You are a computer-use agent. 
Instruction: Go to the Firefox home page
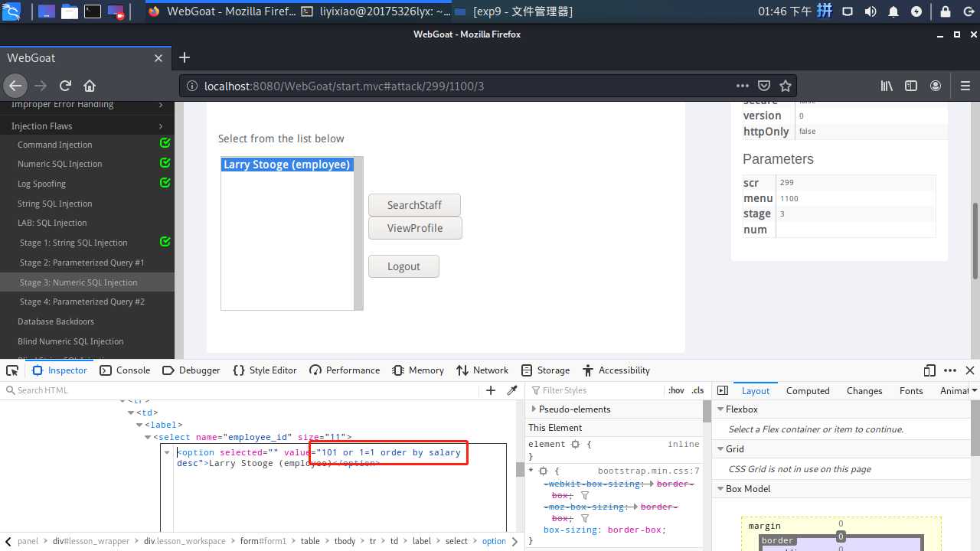click(90, 86)
